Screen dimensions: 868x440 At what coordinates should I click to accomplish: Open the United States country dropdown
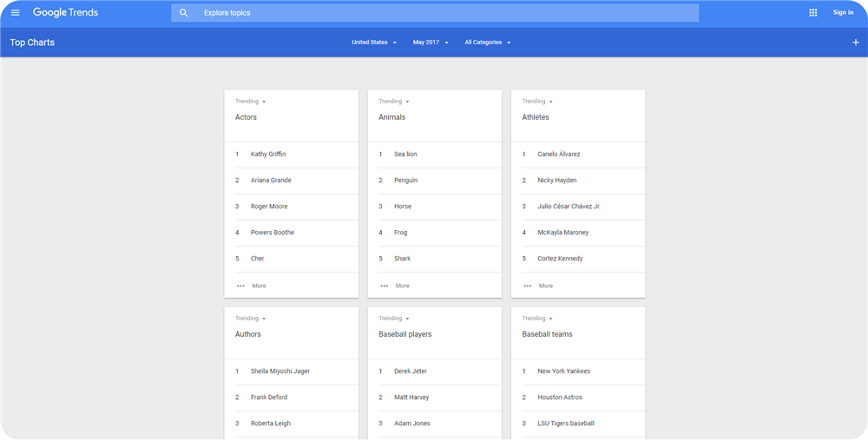click(374, 43)
